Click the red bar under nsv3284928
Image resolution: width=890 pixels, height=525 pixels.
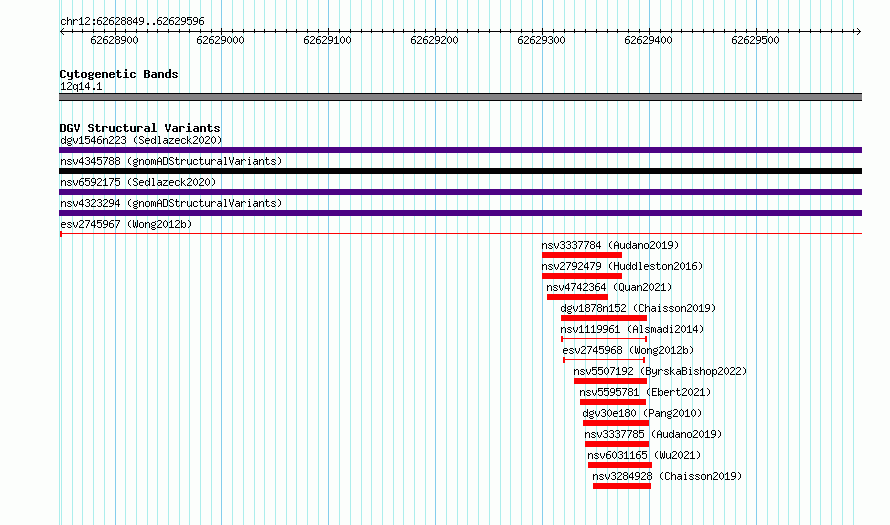[x=622, y=486]
